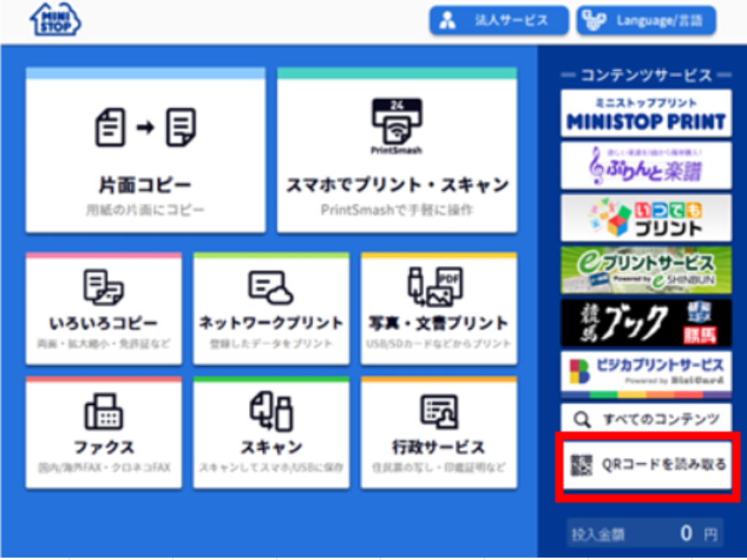Launch the スキャン scan-to-USB function

[x=271, y=433]
